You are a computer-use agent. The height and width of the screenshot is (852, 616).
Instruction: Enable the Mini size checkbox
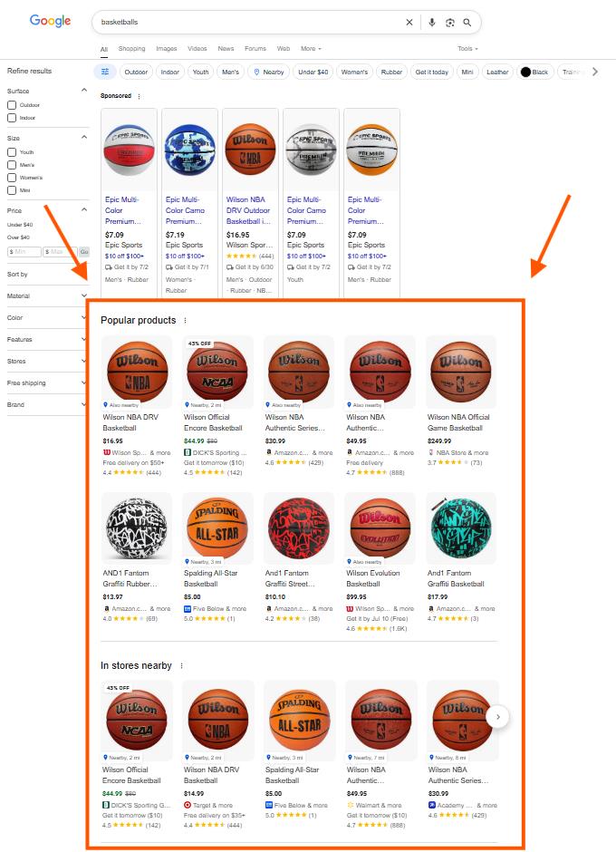point(12,190)
